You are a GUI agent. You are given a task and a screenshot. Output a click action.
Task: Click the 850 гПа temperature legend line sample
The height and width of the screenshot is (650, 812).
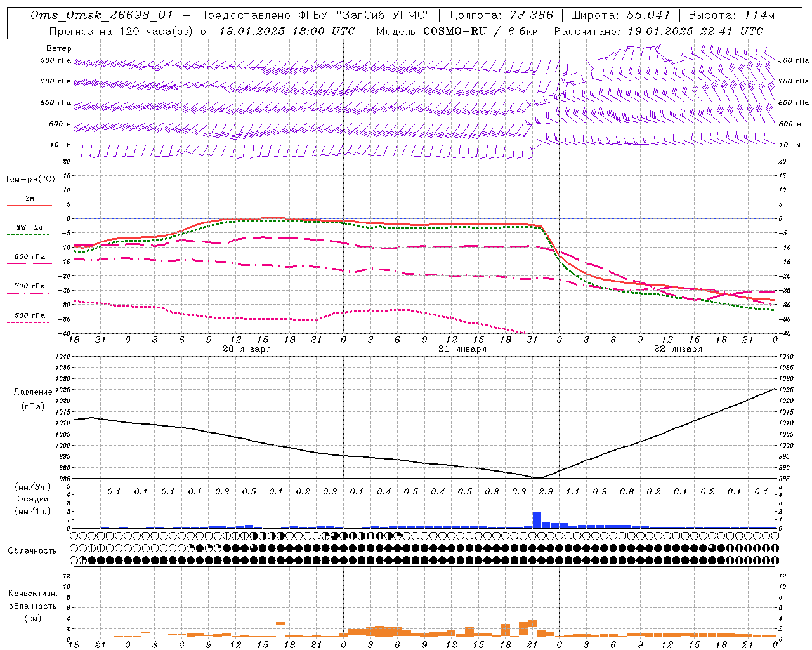pos(29,263)
